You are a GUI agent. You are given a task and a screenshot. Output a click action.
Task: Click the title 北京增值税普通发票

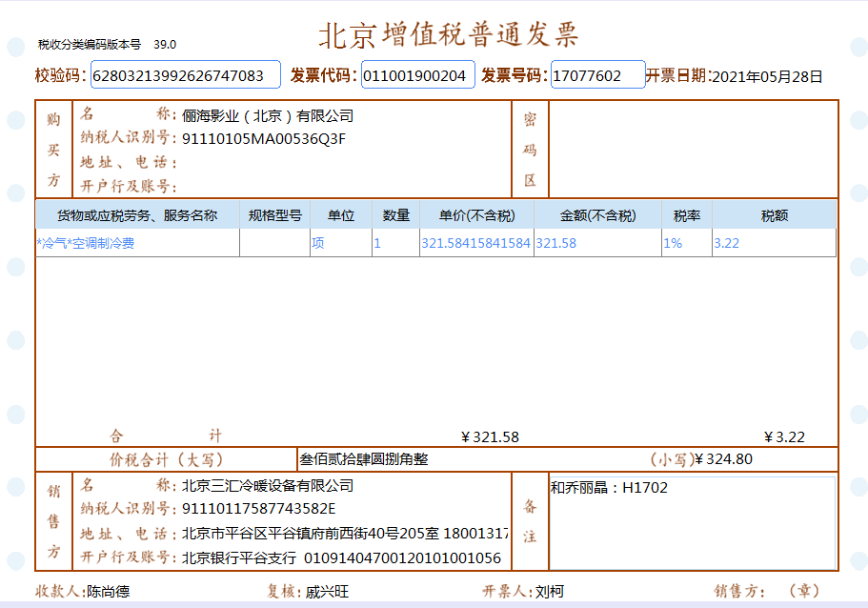449,34
